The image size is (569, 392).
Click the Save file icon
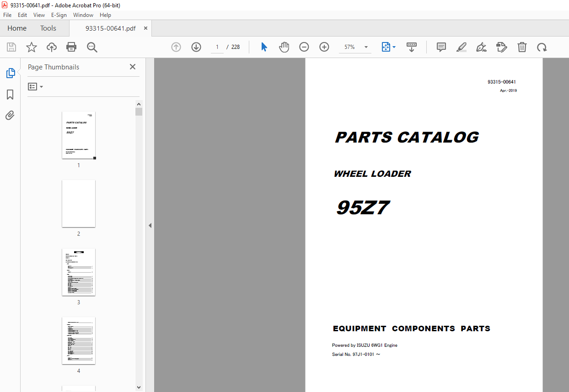pyautogui.click(x=11, y=47)
